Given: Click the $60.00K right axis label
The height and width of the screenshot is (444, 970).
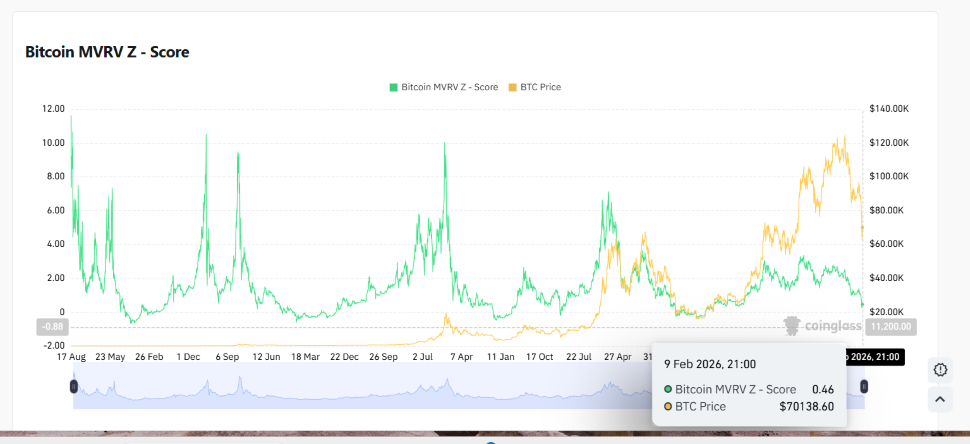Looking at the screenshot, I should (887, 244).
